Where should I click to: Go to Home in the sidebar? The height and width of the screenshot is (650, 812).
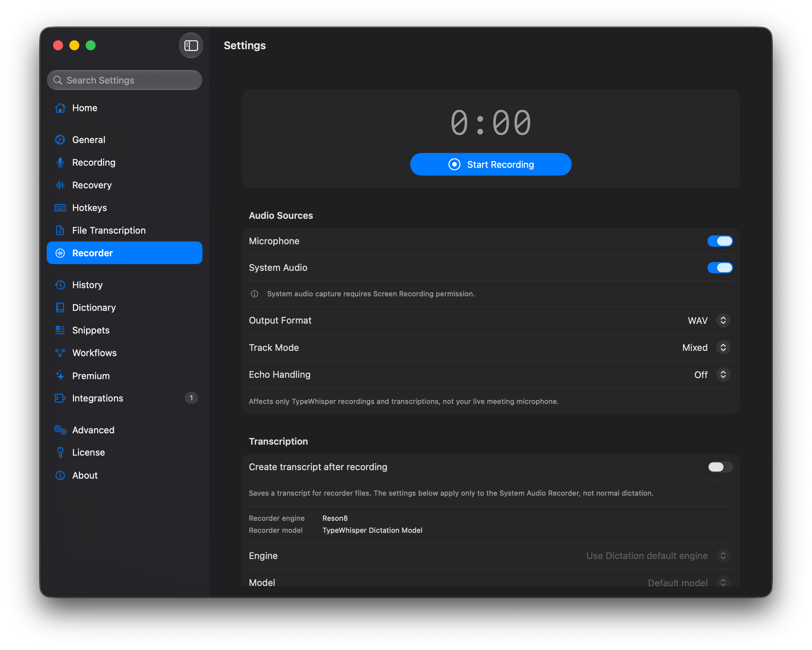coord(124,108)
